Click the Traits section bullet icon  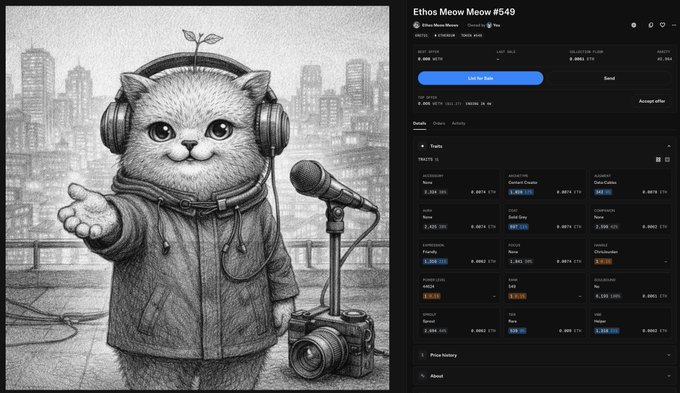pos(422,146)
